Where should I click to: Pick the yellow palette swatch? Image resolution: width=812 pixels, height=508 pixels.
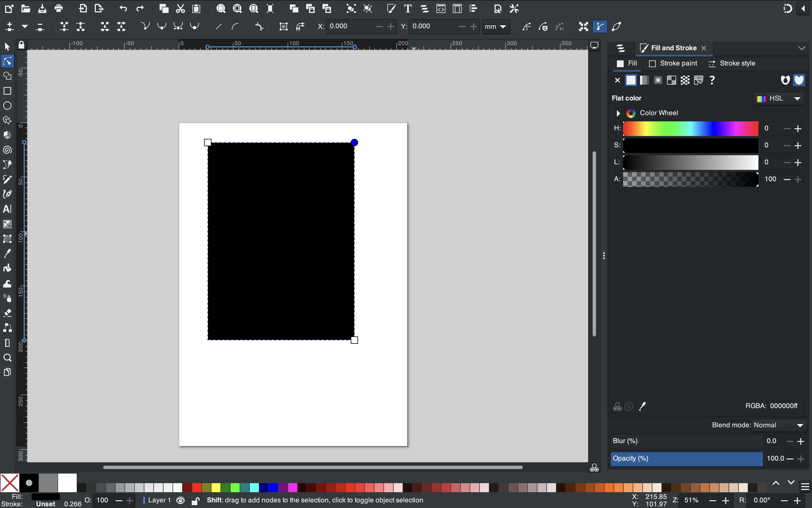tap(216, 487)
